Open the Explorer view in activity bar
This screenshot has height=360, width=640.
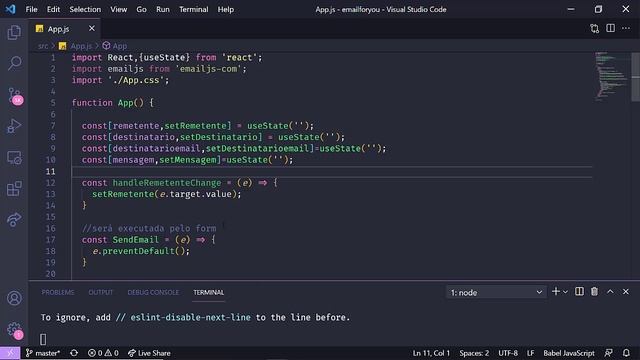coord(14,32)
